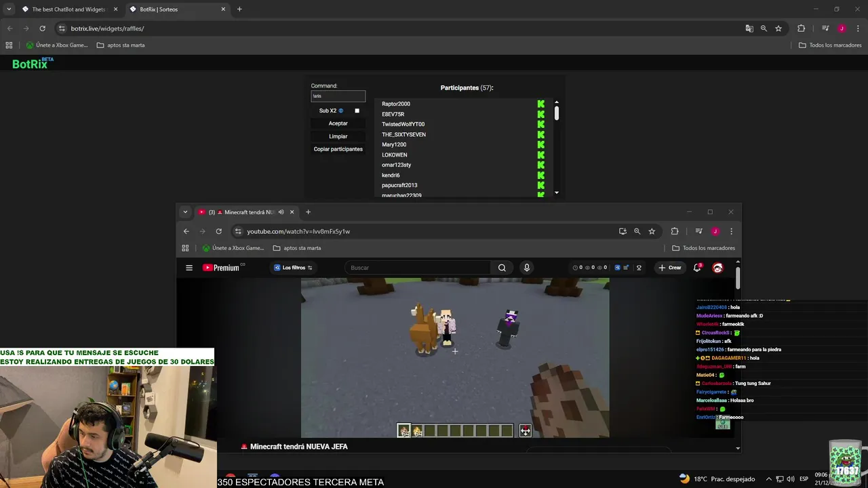Click Kick icon beside THE_SIXTYSEVEN
The image size is (868, 488).
point(541,134)
